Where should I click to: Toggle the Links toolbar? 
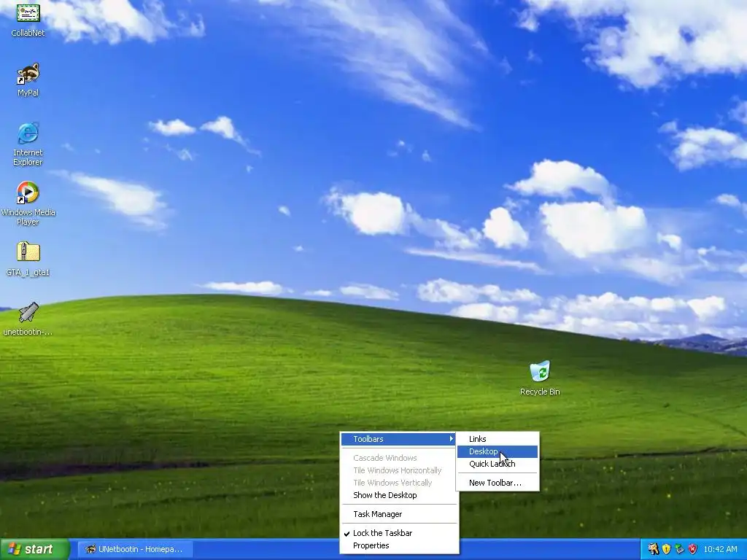point(498,439)
